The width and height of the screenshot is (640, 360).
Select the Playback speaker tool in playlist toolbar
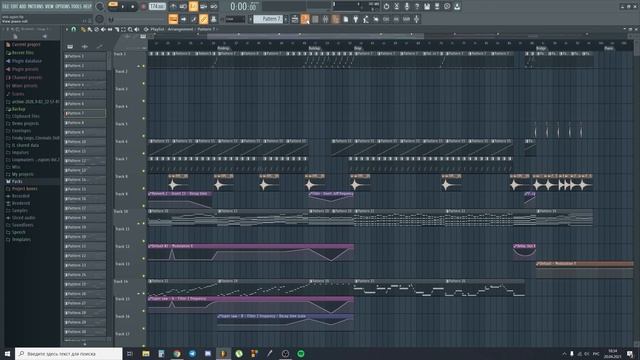click(137, 29)
